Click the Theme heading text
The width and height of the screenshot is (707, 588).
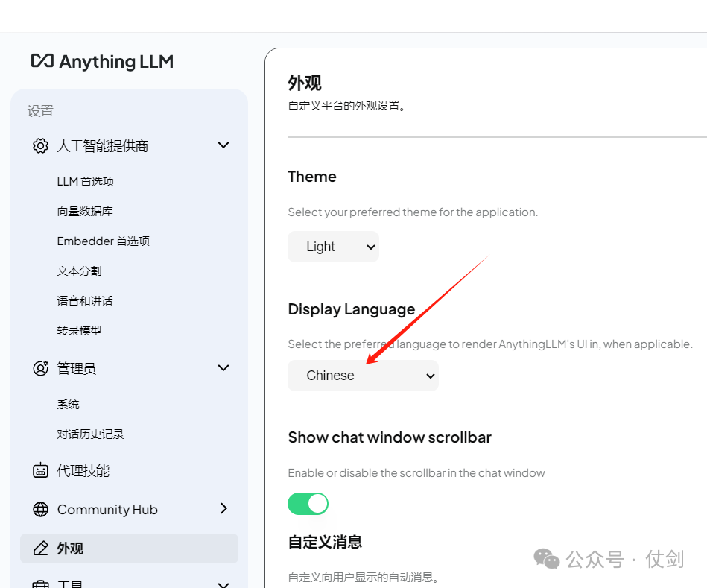pos(312,177)
